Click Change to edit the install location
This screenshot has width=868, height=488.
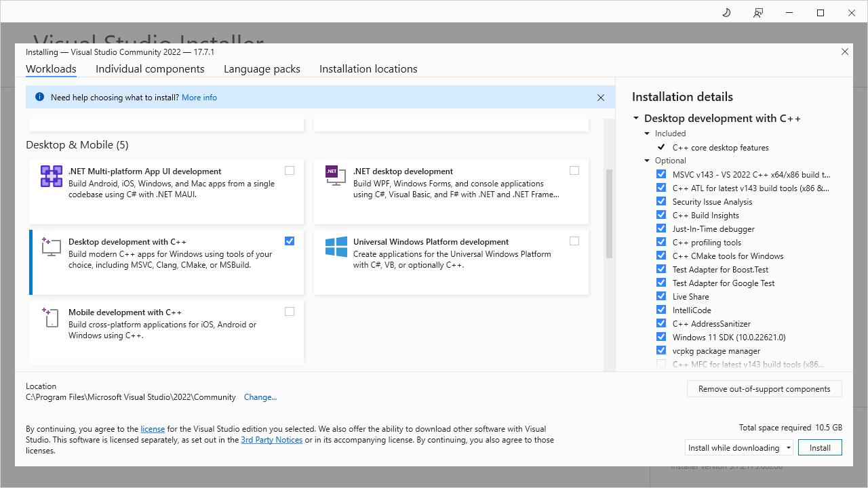click(x=260, y=396)
